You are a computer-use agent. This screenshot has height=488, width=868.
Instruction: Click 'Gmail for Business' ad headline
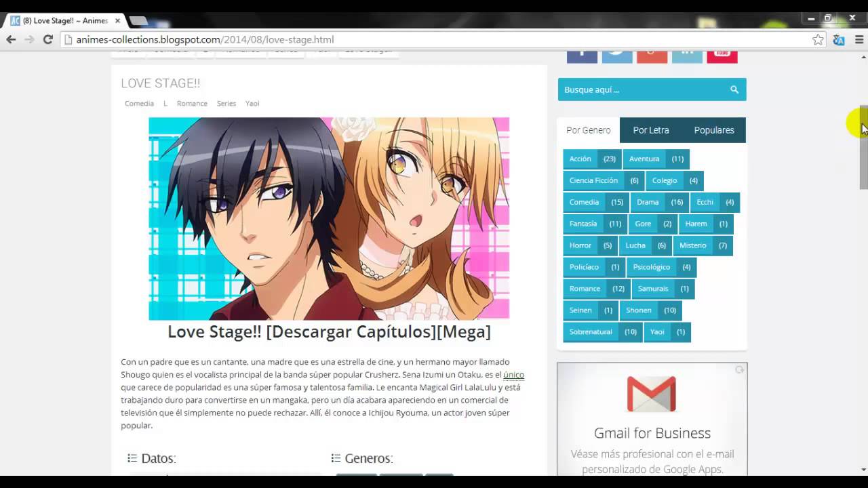[x=652, y=433]
